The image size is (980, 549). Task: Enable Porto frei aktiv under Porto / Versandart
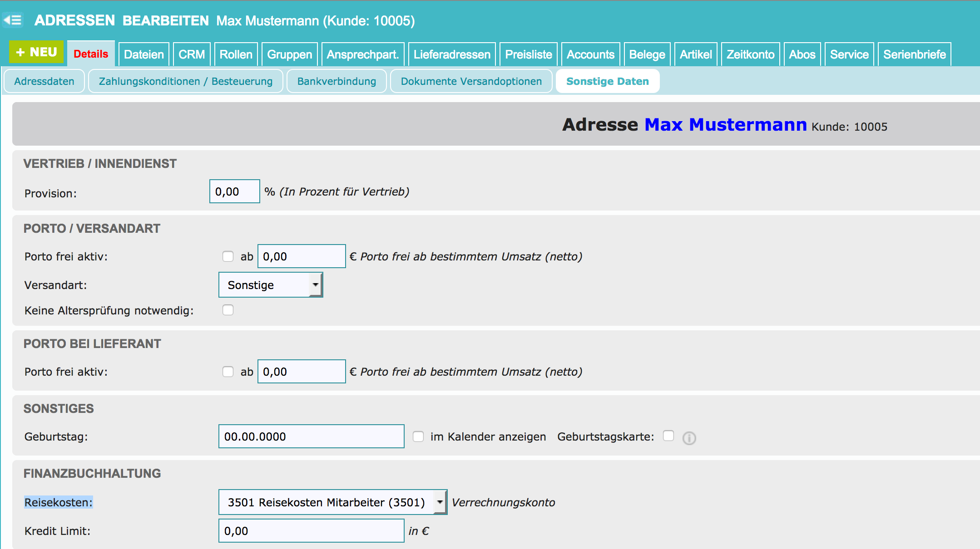point(228,256)
